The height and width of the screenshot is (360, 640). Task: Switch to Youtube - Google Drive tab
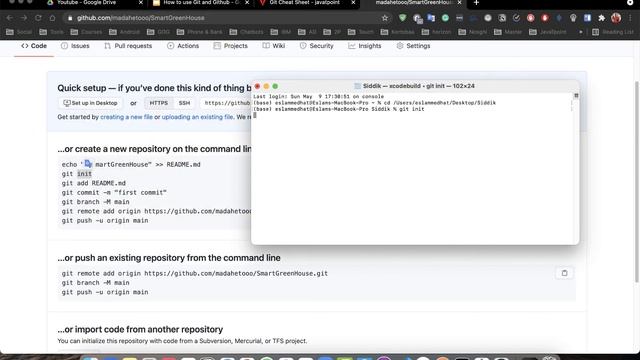tap(86, 3)
